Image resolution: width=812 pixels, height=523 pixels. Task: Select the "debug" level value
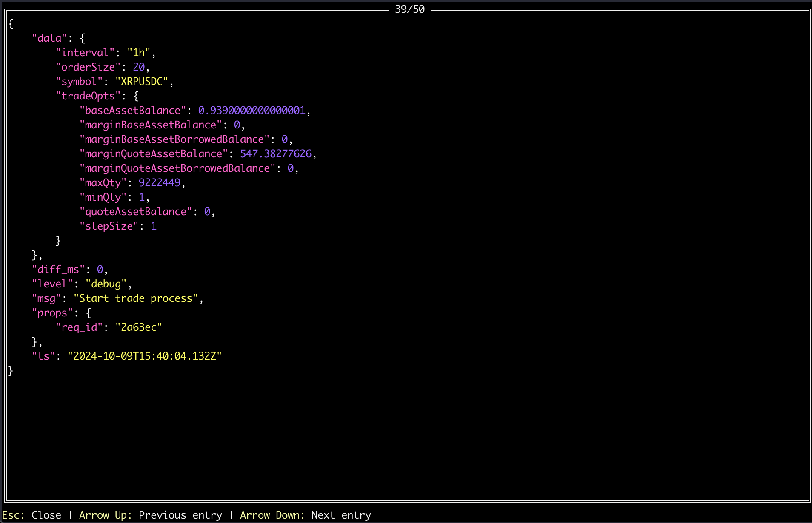point(106,284)
